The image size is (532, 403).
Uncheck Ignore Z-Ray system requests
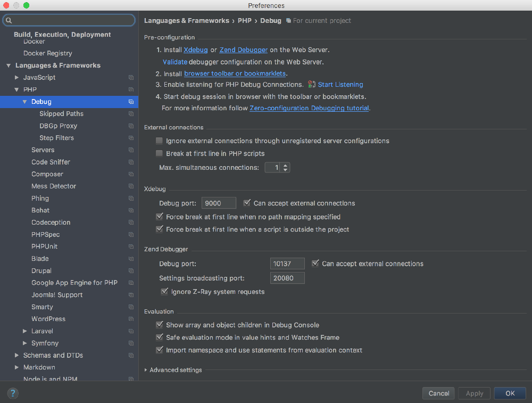click(x=164, y=292)
